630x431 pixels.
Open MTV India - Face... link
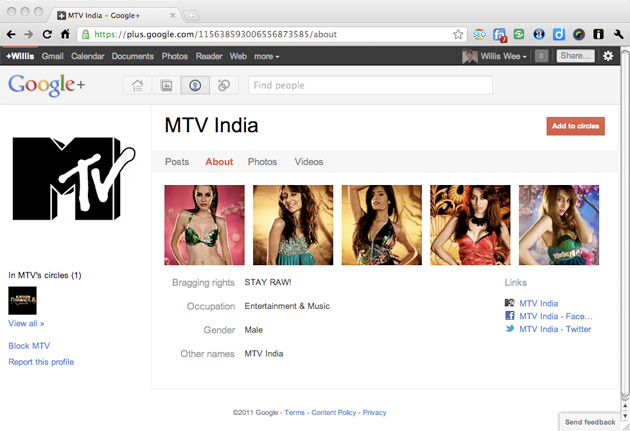coord(556,316)
